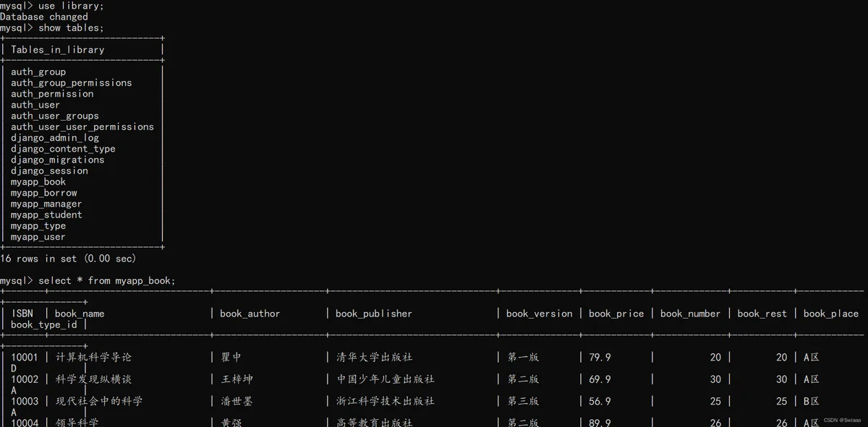Viewport: 868px width, 427px height.
Task: Click the book_version column header
Action: tap(540, 314)
